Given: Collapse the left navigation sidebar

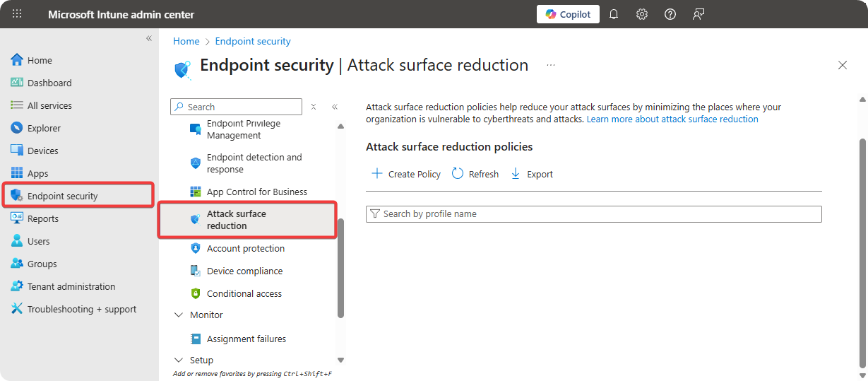Looking at the screenshot, I should 149,38.
